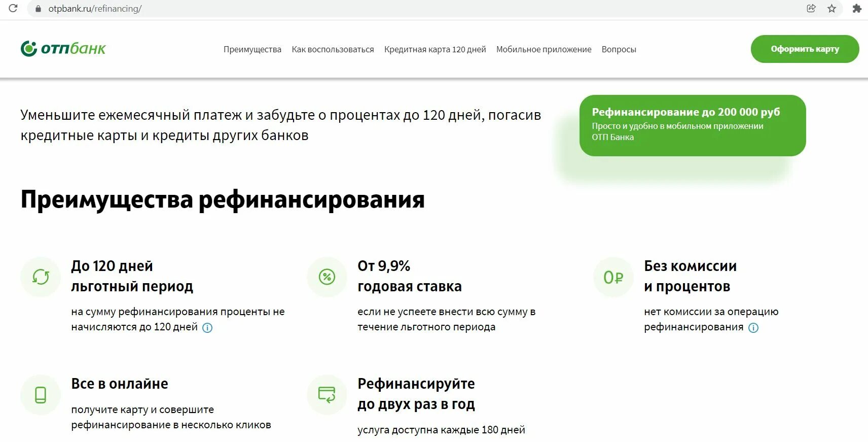Image resolution: width=868 pixels, height=442 pixels.
Task: Bookmark the page with the star icon
Action: coord(831,8)
